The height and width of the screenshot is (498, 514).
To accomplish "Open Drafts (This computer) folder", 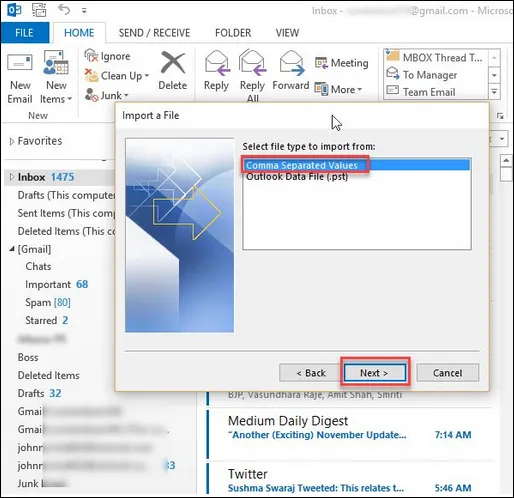I will click(x=66, y=195).
